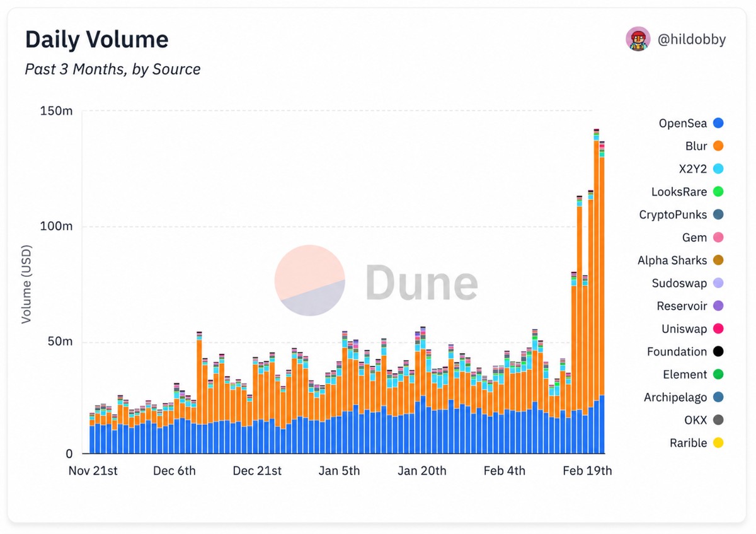The height and width of the screenshot is (534, 756).
Task: Click the Jan 20th x-axis label
Action: click(422, 471)
